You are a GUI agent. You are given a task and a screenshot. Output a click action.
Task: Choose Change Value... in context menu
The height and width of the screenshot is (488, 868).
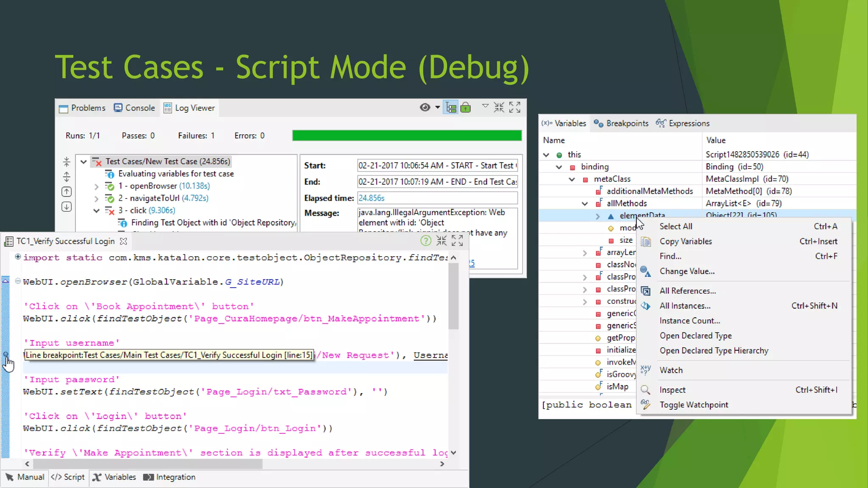[745, 272]
